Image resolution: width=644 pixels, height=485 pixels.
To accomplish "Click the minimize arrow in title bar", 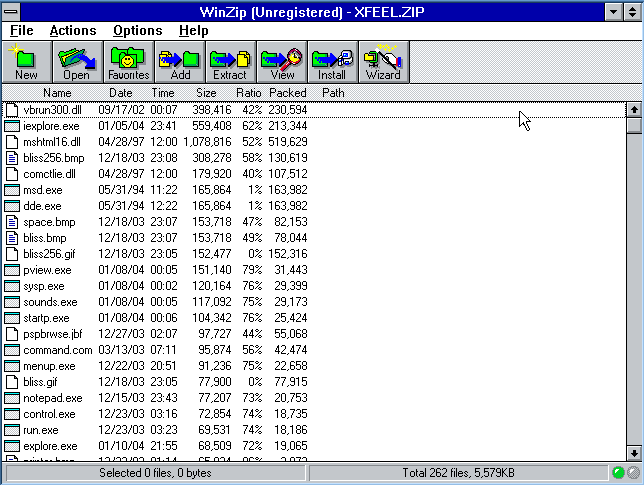I will (x=614, y=11).
